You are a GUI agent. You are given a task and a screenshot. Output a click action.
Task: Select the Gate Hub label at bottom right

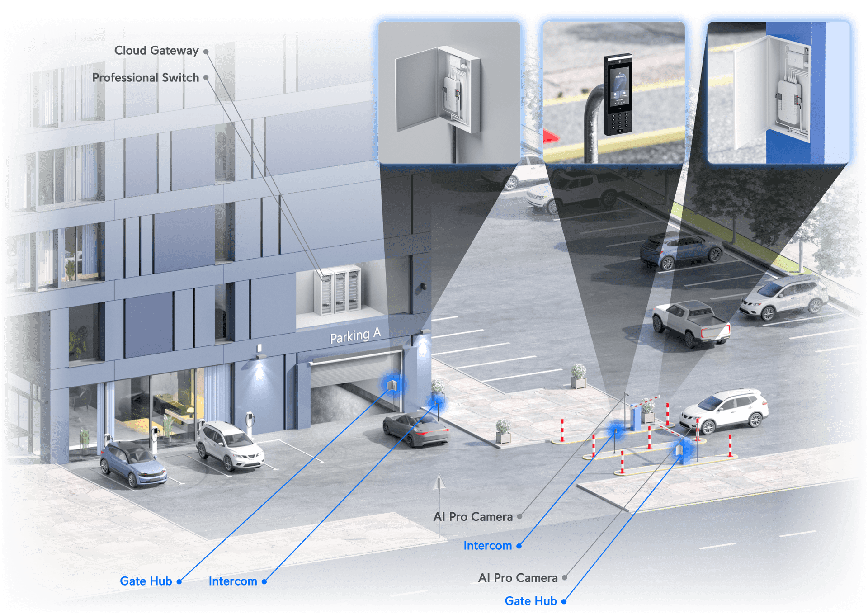tap(531, 601)
